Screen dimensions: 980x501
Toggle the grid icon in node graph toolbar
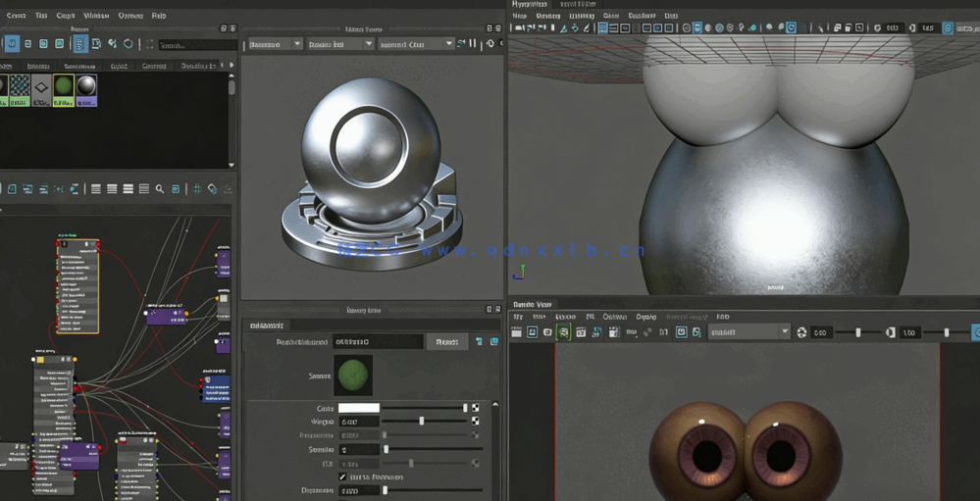click(196, 189)
